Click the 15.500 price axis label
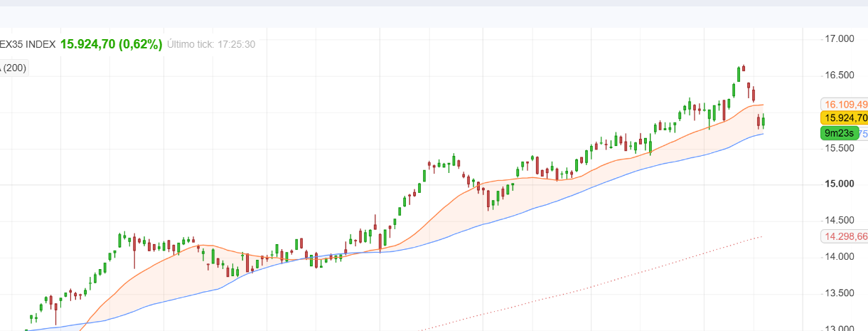The image size is (868, 331). click(839, 148)
